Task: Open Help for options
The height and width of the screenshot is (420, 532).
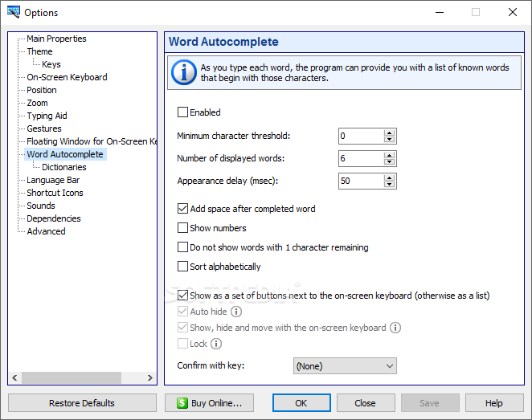Action: click(x=494, y=402)
